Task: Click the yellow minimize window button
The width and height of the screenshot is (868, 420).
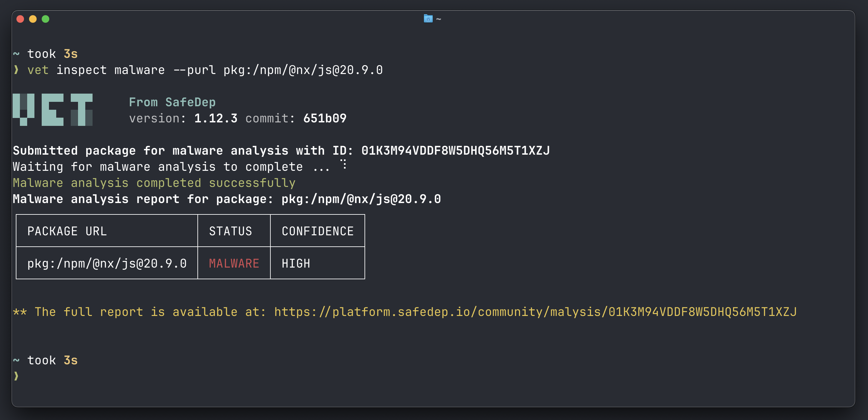Action: pos(33,19)
